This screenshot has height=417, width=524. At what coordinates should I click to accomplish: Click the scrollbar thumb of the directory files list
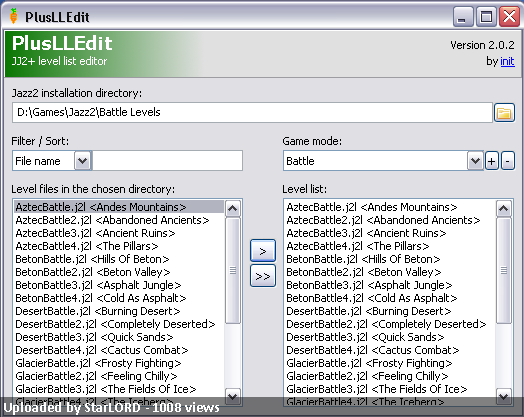coord(233,271)
